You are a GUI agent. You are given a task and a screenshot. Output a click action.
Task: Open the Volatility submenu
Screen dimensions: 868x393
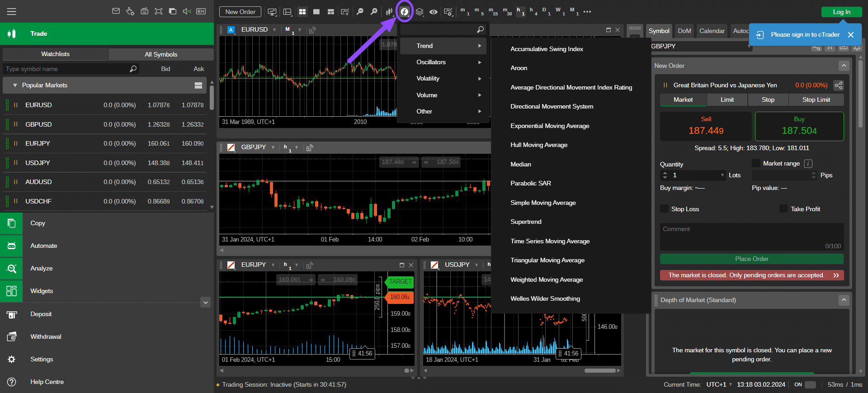[443, 79]
